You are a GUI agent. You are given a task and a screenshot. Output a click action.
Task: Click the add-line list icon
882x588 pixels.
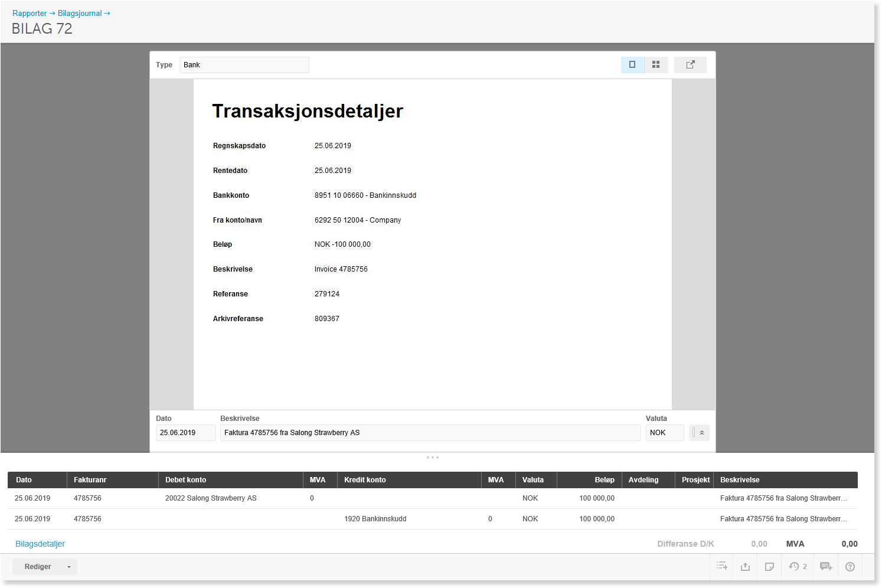pos(721,566)
